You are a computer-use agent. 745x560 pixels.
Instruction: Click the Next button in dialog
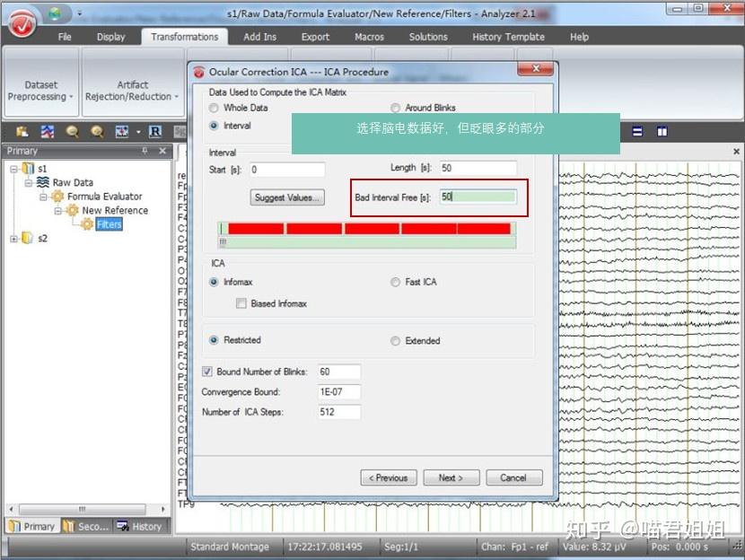click(451, 477)
